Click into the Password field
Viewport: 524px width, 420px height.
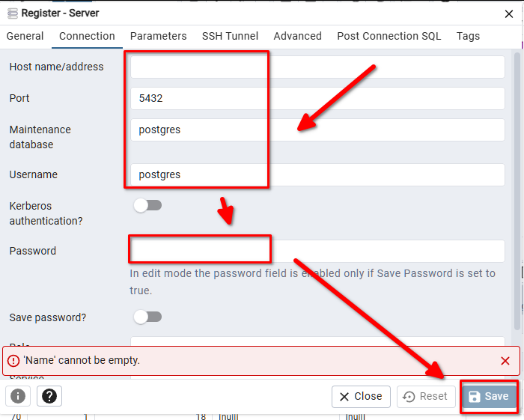coord(317,251)
